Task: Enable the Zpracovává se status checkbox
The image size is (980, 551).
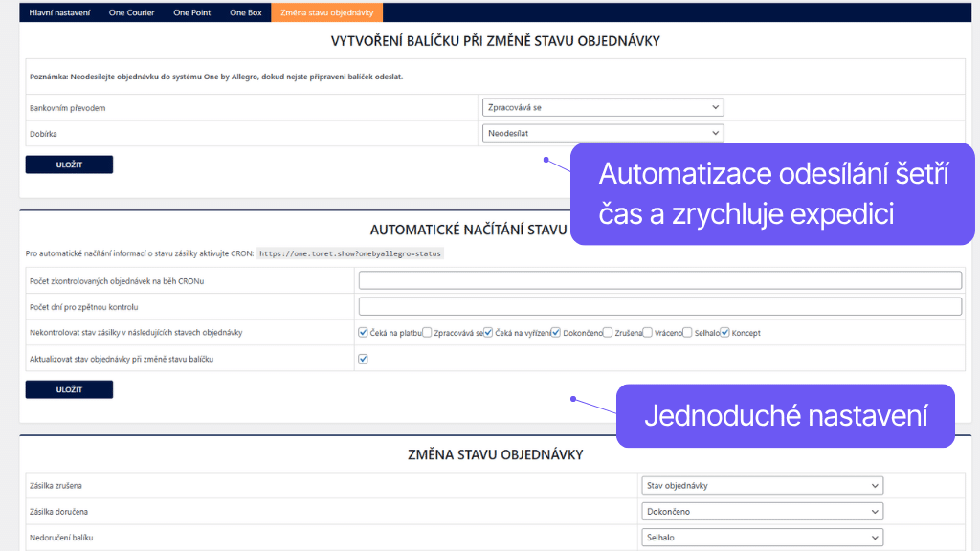Action: 425,332
